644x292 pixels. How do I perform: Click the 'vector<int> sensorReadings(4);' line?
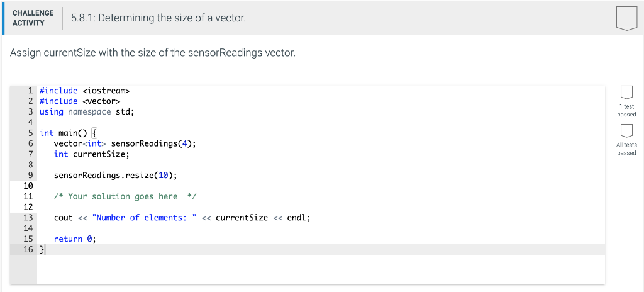[125, 143]
